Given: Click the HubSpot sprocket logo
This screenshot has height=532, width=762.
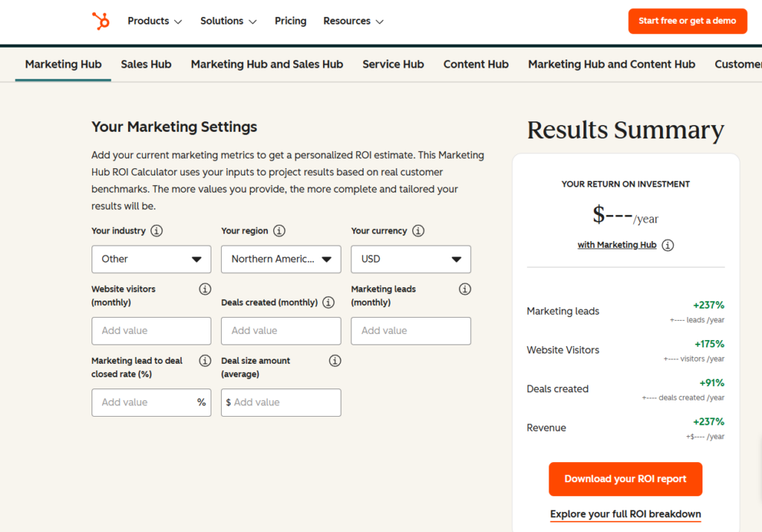Looking at the screenshot, I should point(100,21).
